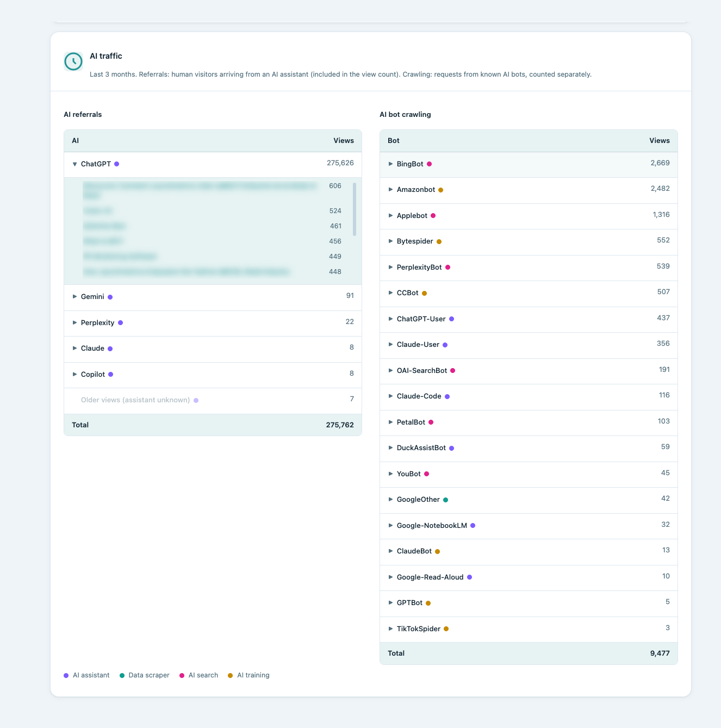Click the amber dot beside TikTokSpider
The image size is (721, 728).
pos(446,629)
